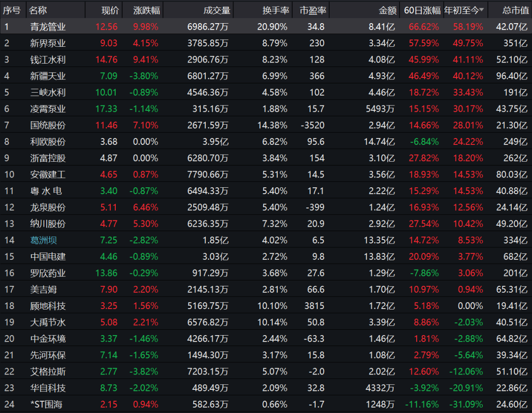This screenshot has width=532, height=413.
Task: Select the 粤水电 stock name
Action: [46, 191]
